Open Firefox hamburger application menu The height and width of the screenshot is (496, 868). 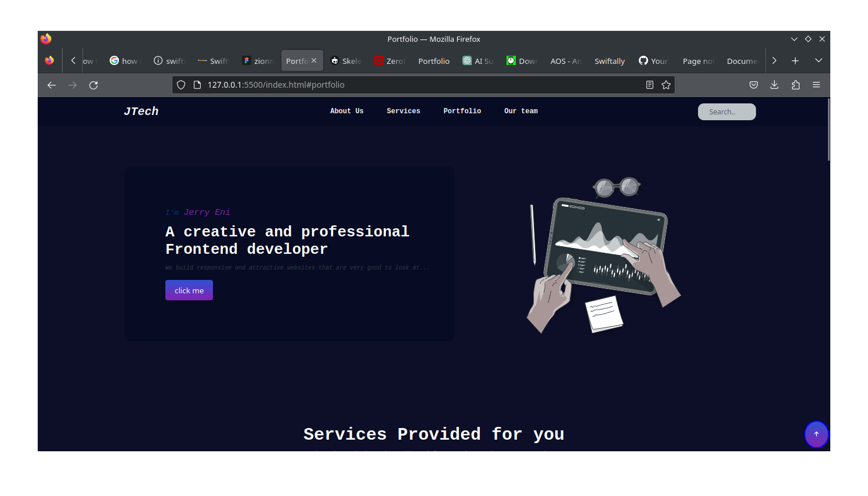[816, 85]
